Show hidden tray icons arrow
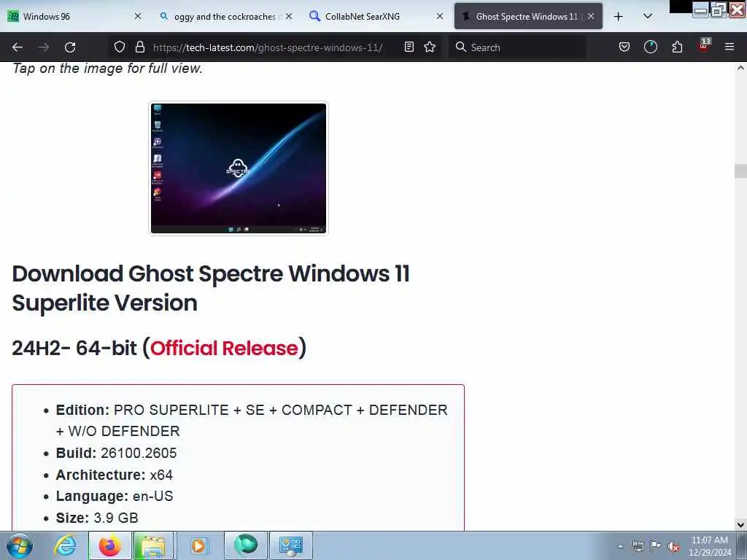This screenshot has height=560, width=747. [620, 546]
